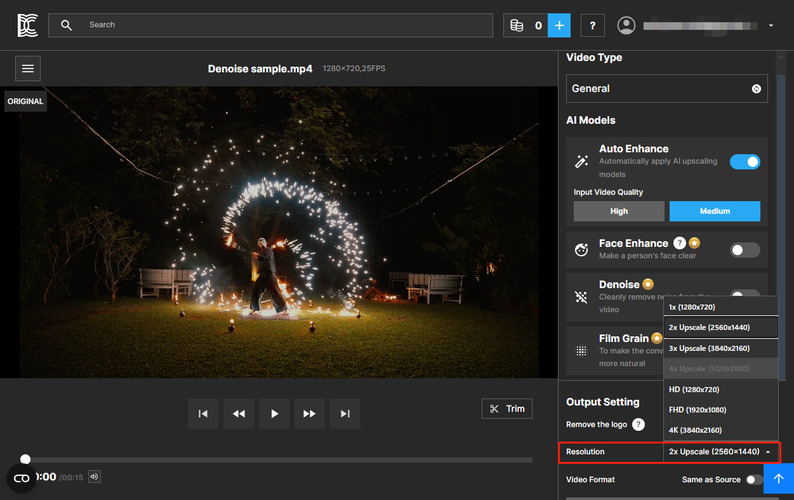Click the fast forward button
This screenshot has width=794, height=500.
click(x=310, y=413)
